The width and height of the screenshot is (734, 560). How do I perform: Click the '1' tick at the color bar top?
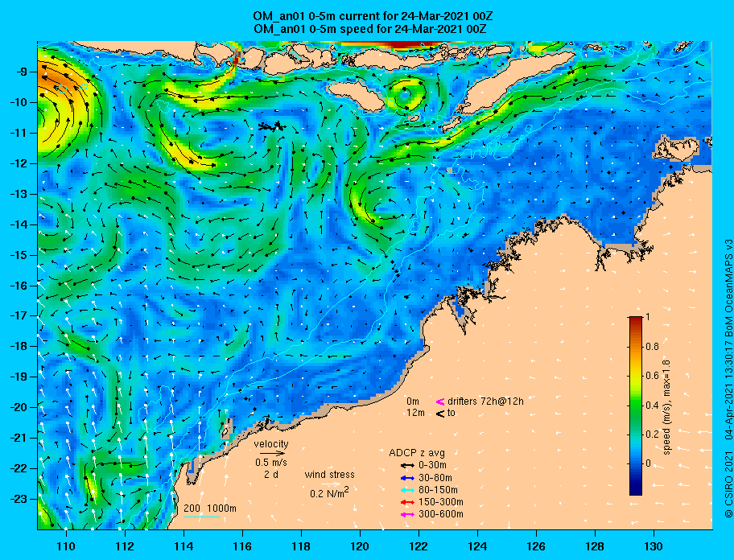tap(648, 317)
